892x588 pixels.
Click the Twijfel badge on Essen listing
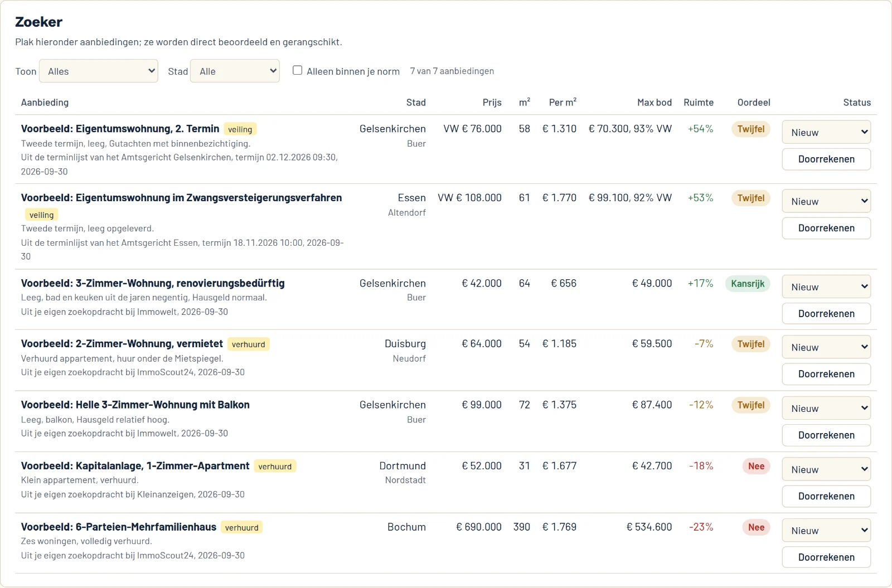[750, 198]
